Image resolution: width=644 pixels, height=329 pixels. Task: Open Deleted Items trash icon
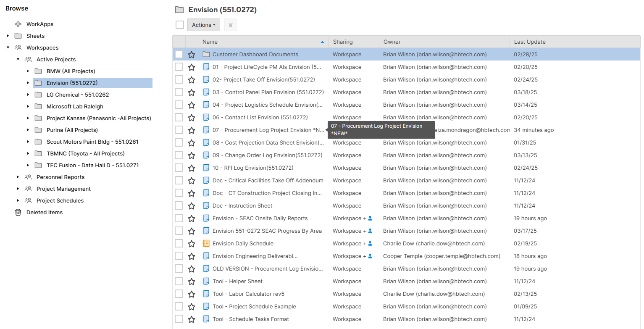(x=18, y=212)
